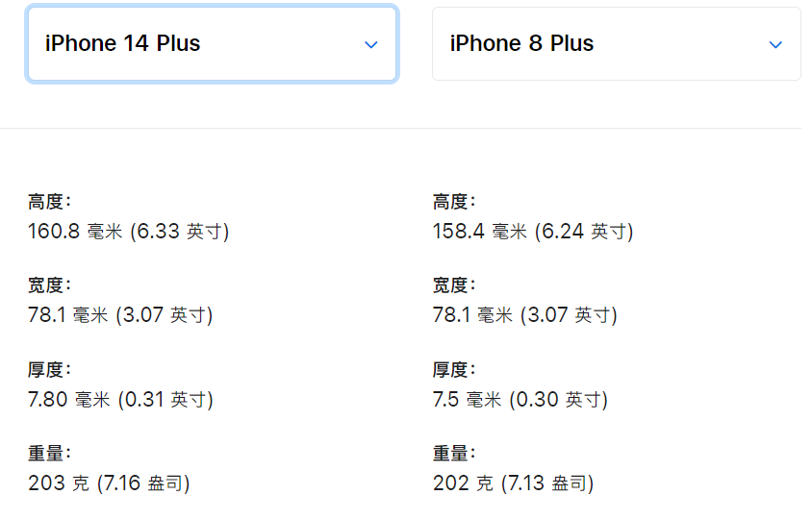The width and height of the screenshot is (812, 520).
Task: Select the iPhone 14 Plus label text
Action: point(122,43)
